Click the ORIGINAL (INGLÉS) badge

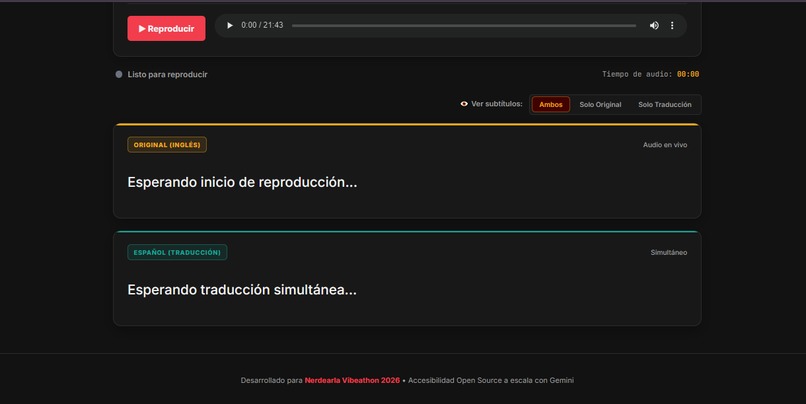pyautogui.click(x=167, y=144)
